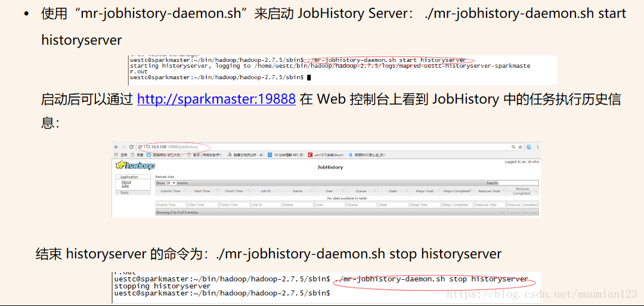Screen dimensions: 644x306
Task: Click the Submit Time filter box
Action: tap(171, 205)
